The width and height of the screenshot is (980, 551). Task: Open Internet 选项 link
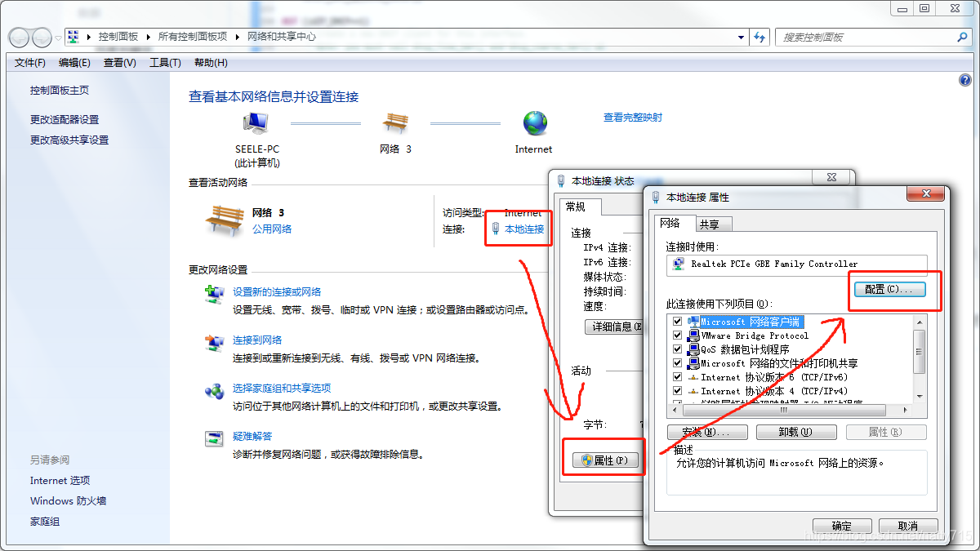click(60, 481)
